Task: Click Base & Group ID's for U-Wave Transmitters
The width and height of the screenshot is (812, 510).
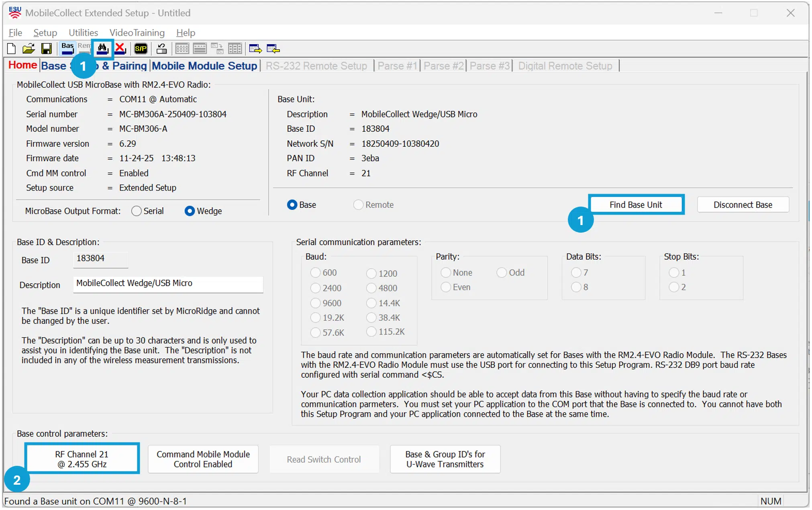Action: point(445,459)
